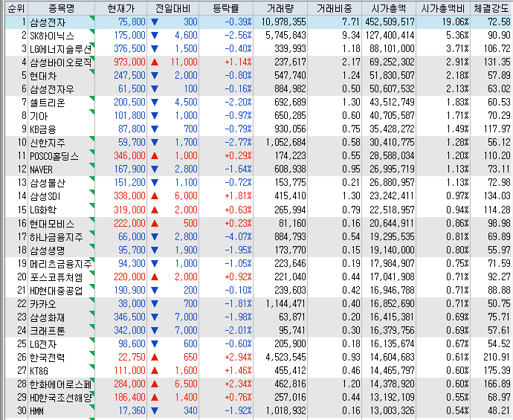Click the 시가총액 column header
513x420 pixels.
coord(389,8)
